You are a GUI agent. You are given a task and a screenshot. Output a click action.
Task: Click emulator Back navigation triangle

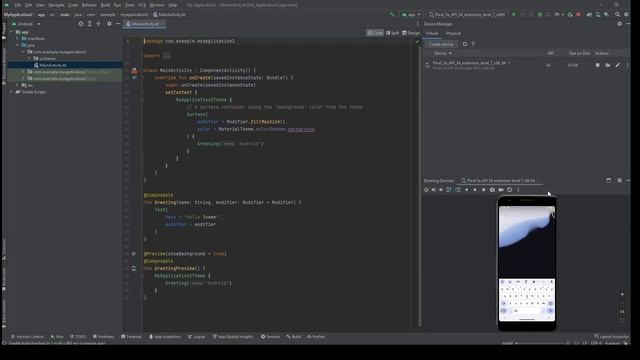click(x=467, y=190)
